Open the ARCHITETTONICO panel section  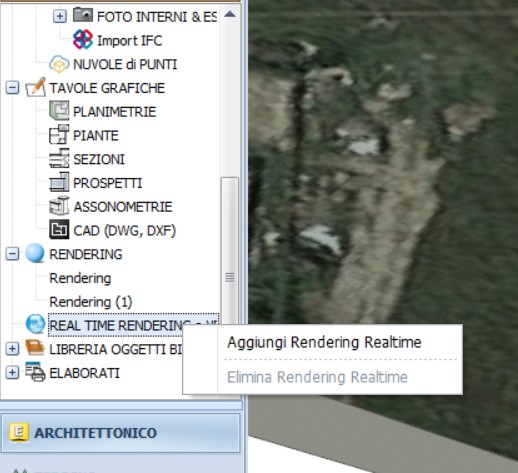120,433
